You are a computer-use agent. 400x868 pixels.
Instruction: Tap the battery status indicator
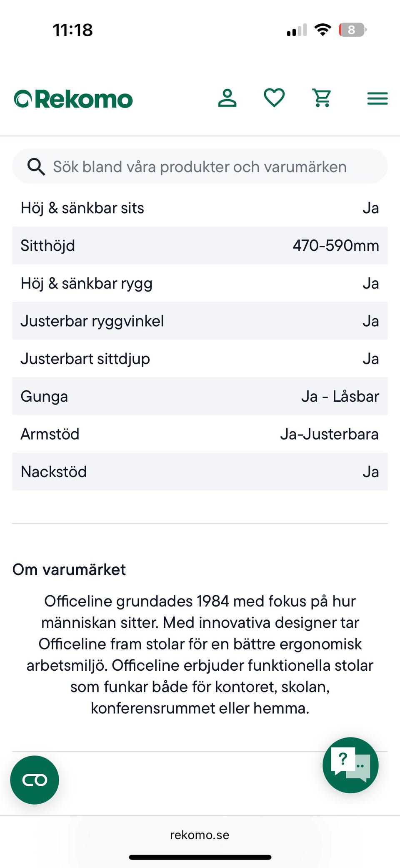point(352,30)
